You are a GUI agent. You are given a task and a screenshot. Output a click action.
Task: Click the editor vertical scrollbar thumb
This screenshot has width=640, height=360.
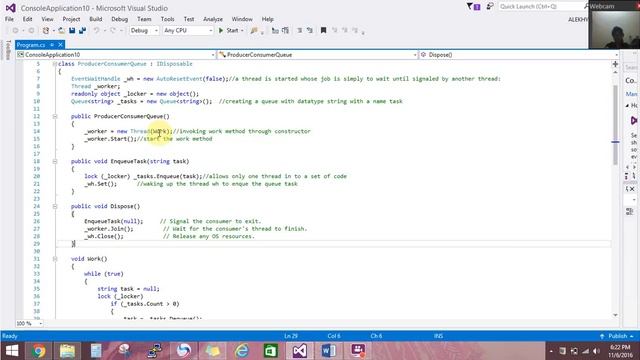coord(615,124)
